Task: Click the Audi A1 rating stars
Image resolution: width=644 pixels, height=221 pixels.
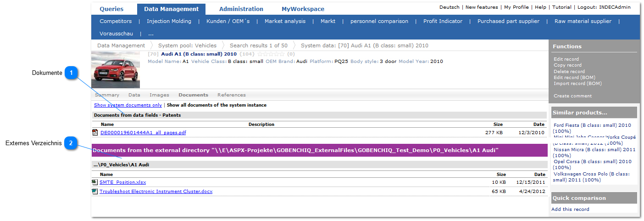Action: [x=271, y=54]
